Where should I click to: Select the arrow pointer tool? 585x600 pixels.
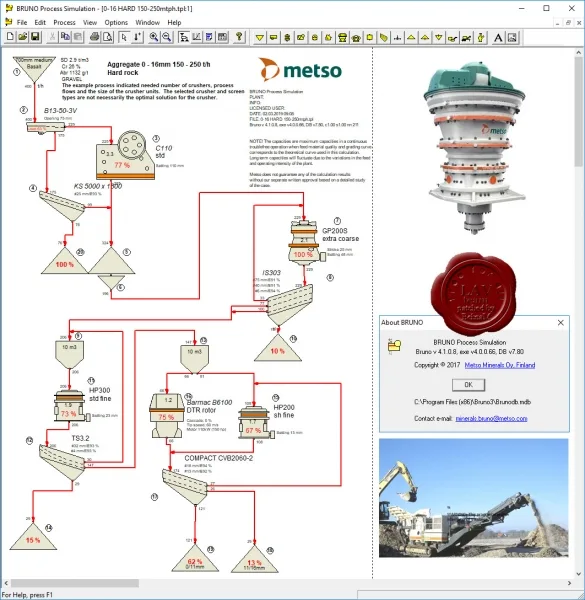[123, 37]
